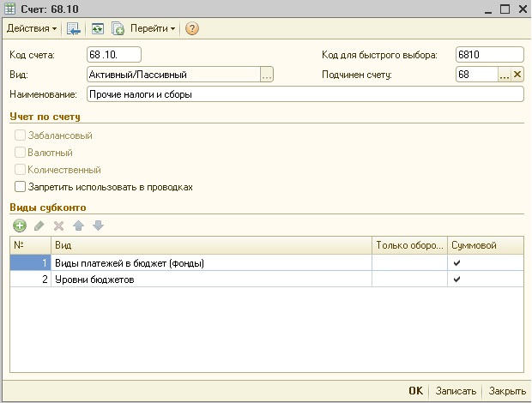Screen dimensions: 532x403
Task: Toggle Только обороты cell in Виды платежей row
Action: tap(409, 263)
